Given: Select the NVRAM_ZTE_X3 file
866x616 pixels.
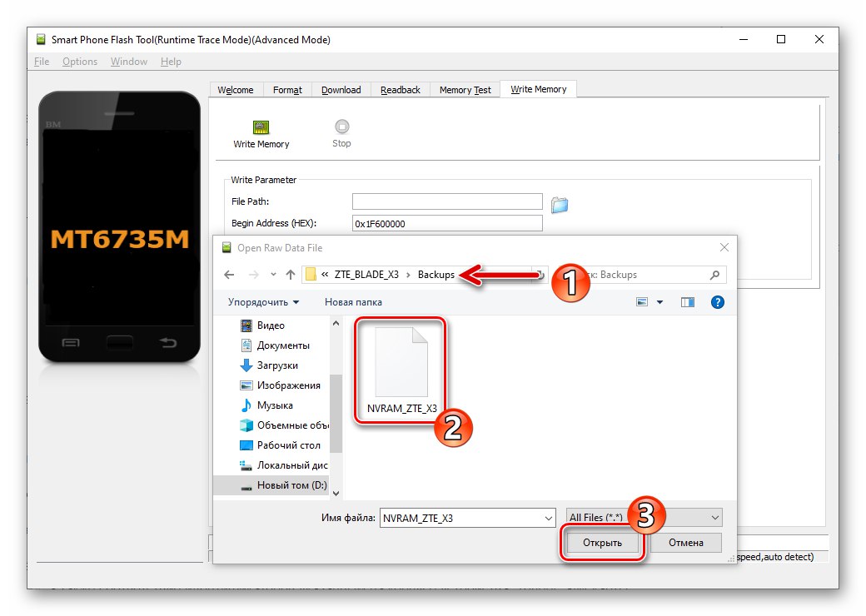Looking at the screenshot, I should 401,371.
